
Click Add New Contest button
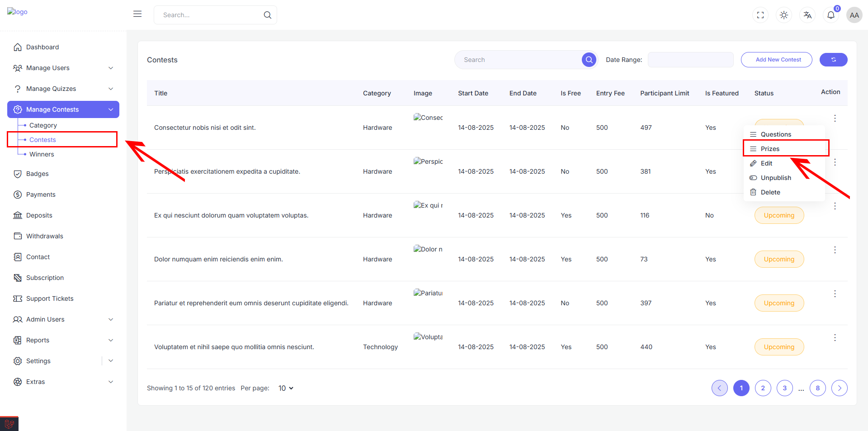(776, 60)
